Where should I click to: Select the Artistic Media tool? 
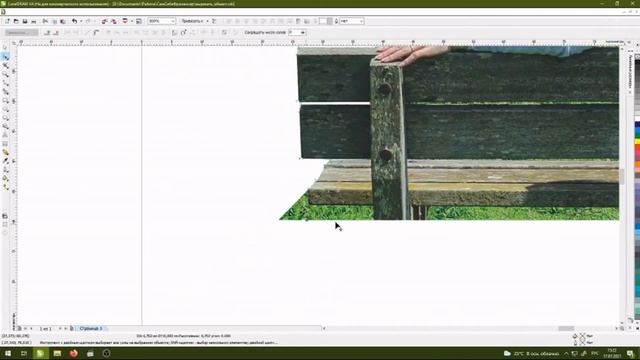coord(5,92)
